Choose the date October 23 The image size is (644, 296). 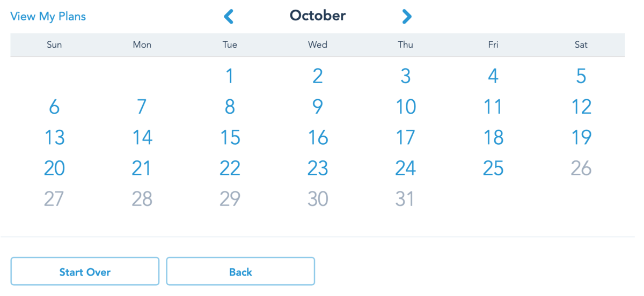318,168
